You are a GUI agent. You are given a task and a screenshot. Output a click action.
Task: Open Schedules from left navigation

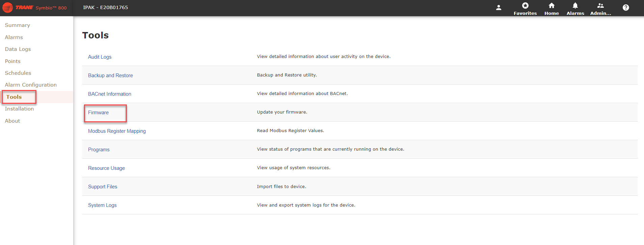18,73
